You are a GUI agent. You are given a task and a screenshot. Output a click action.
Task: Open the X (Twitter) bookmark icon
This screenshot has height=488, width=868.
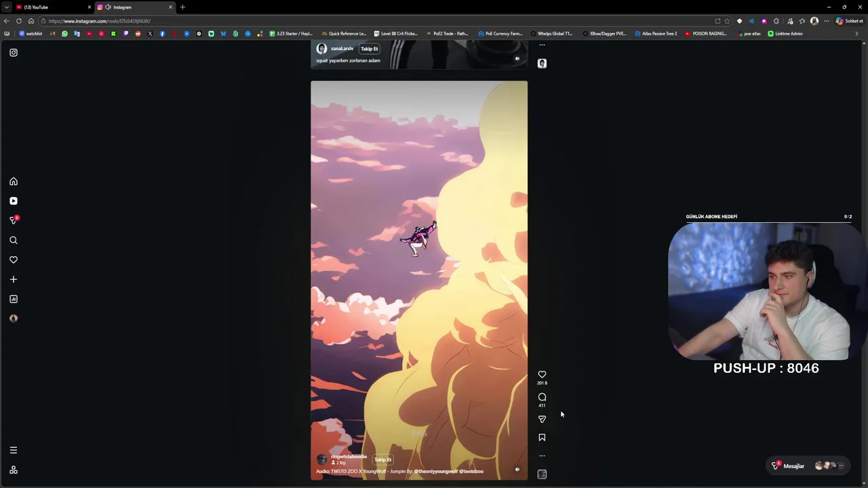pos(150,33)
